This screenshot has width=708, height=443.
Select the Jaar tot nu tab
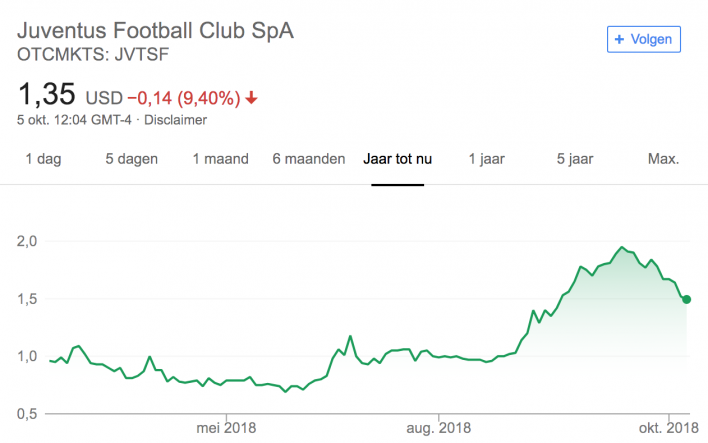(398, 159)
